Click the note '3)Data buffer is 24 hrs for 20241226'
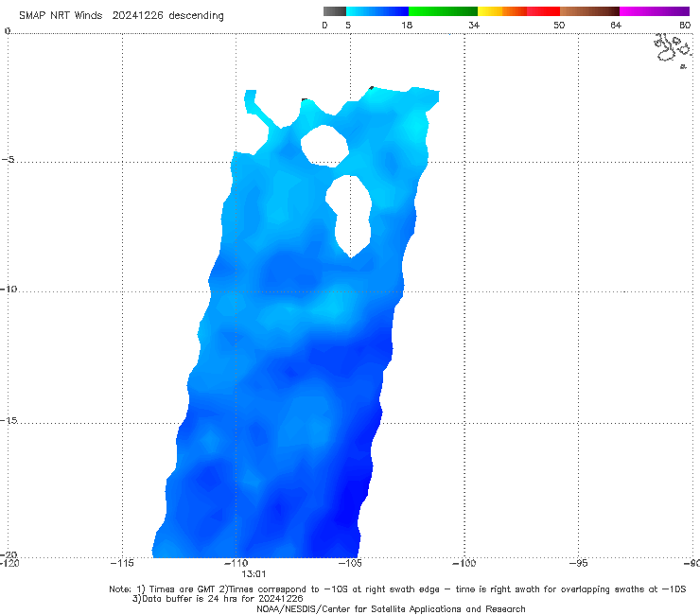The width and height of the screenshot is (700, 615). click(x=218, y=599)
